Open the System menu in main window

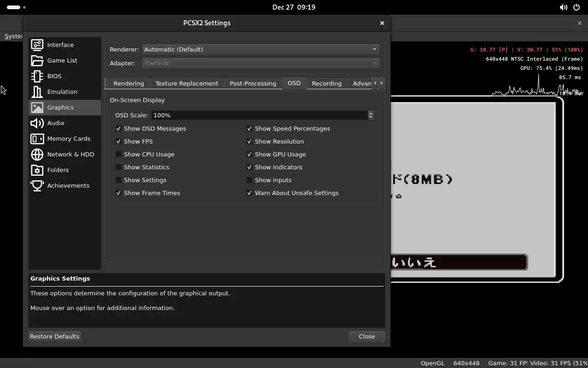click(x=13, y=36)
